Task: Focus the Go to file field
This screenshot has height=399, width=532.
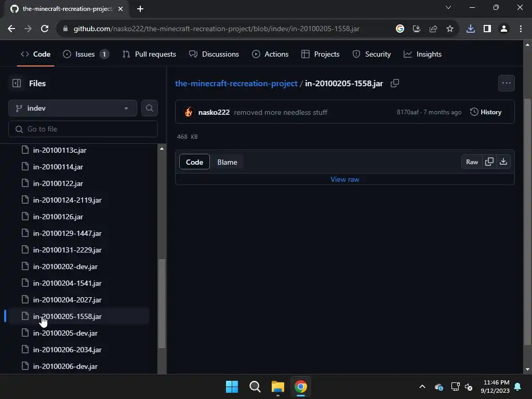Action: pyautogui.click(x=83, y=129)
